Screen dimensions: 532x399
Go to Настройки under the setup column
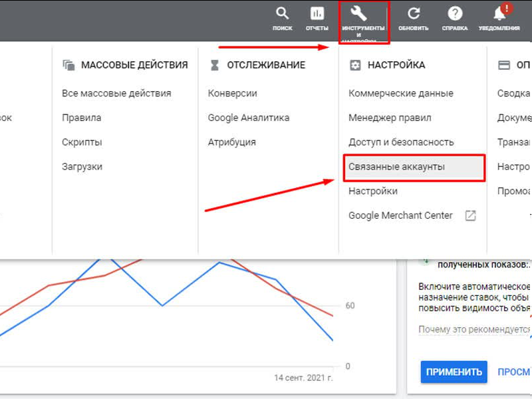coord(373,192)
